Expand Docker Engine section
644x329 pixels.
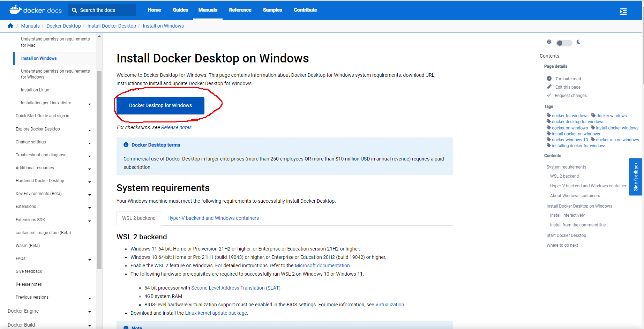pyautogui.click(x=90, y=312)
